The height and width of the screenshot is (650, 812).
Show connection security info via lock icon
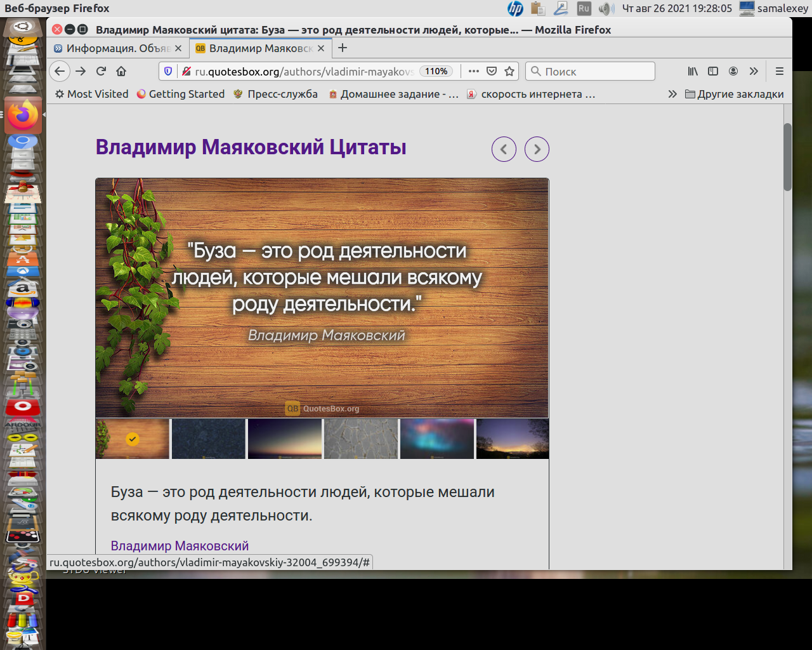click(x=187, y=71)
